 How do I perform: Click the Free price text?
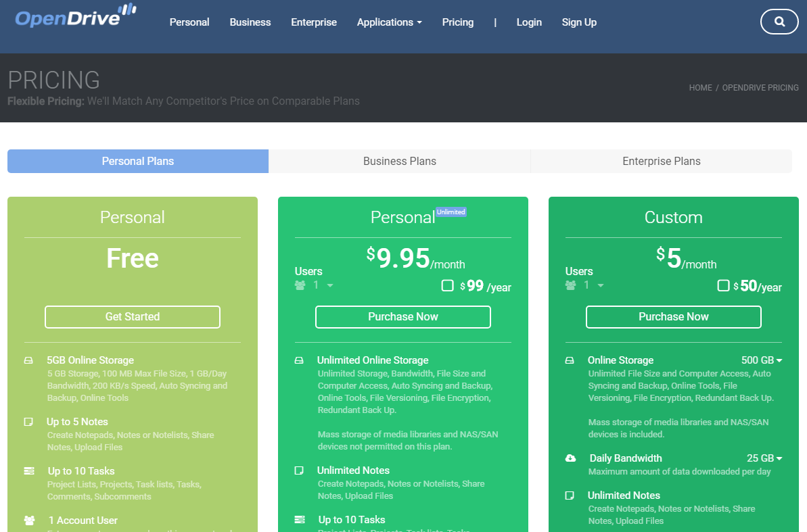coord(133,258)
